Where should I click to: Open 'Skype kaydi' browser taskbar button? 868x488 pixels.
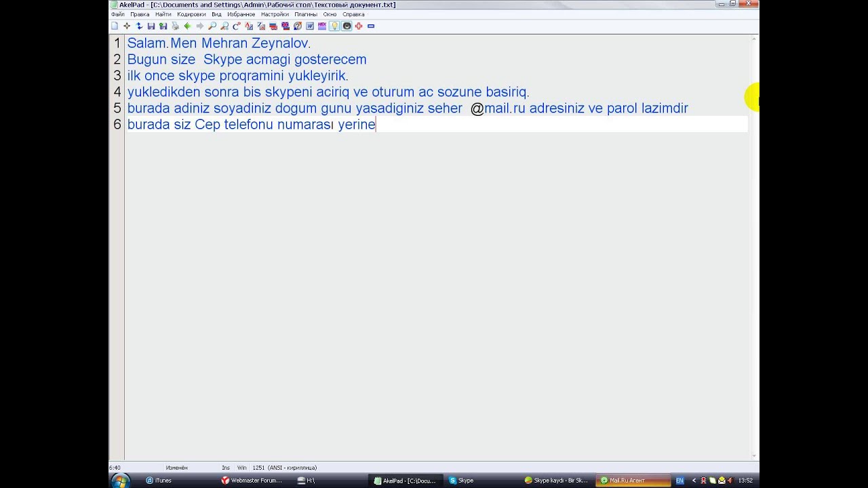[556, 481]
